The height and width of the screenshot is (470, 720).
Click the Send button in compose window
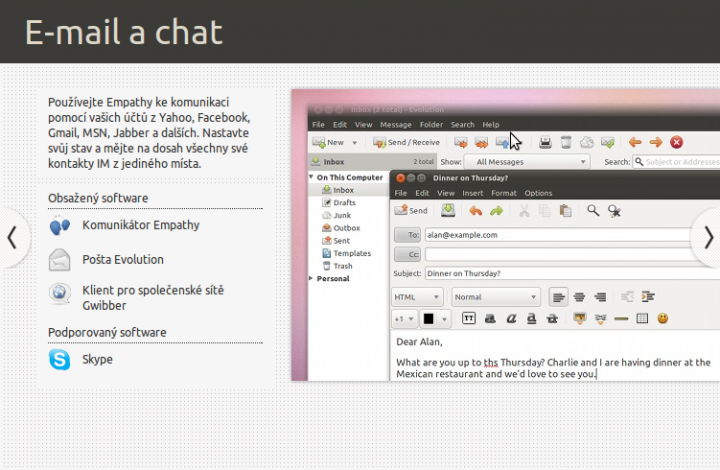coord(411,211)
